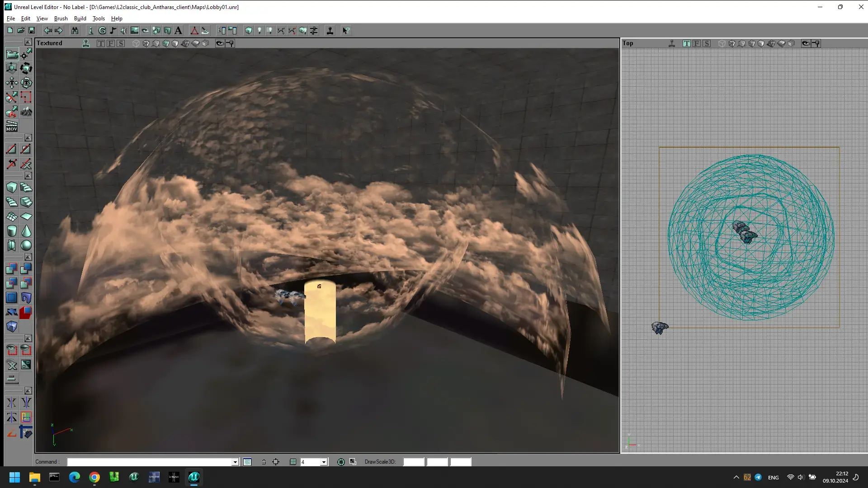The height and width of the screenshot is (488, 868).
Task: Collapse the CSG operations section arrow
Action: (x=28, y=257)
